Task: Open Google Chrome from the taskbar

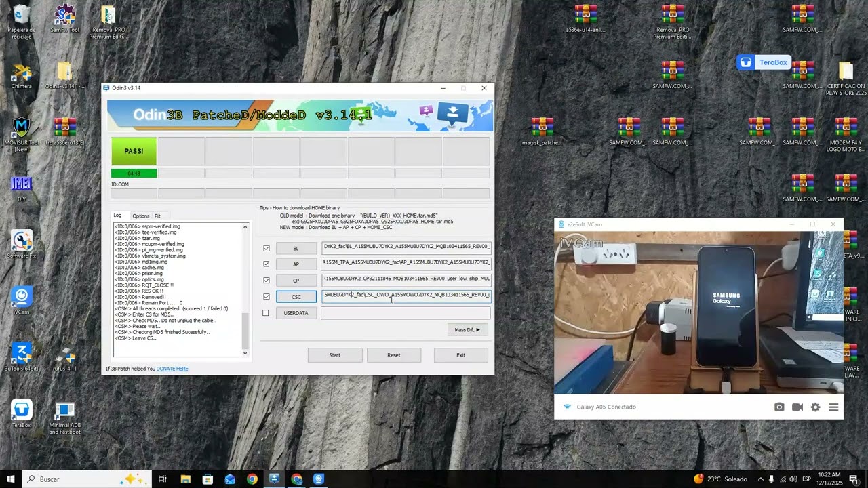Action: [x=252, y=479]
